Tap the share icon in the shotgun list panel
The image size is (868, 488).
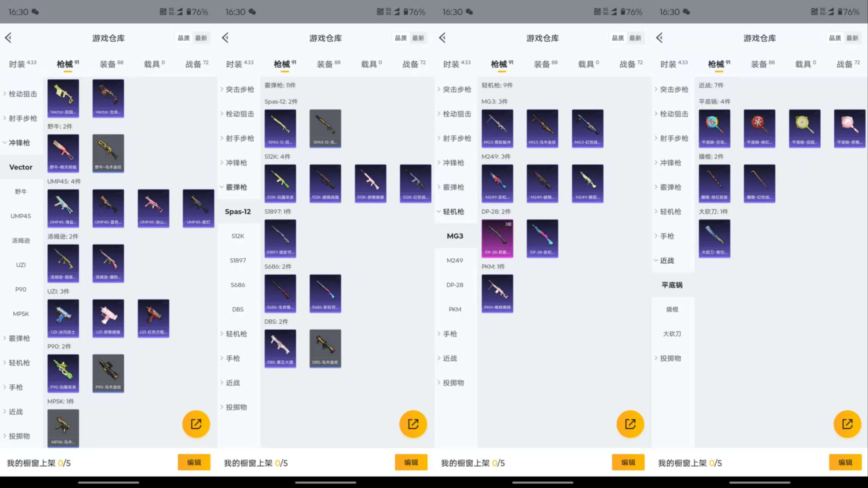(413, 424)
